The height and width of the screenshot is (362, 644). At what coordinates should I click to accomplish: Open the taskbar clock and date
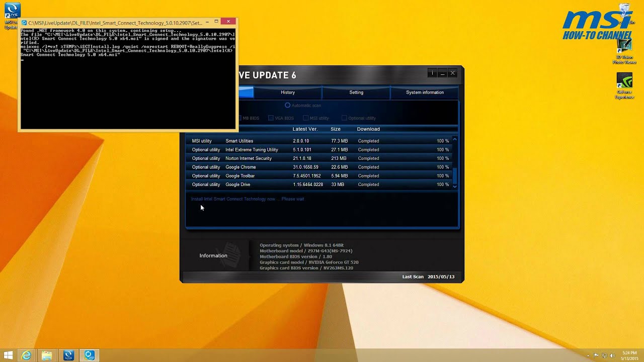click(629, 355)
